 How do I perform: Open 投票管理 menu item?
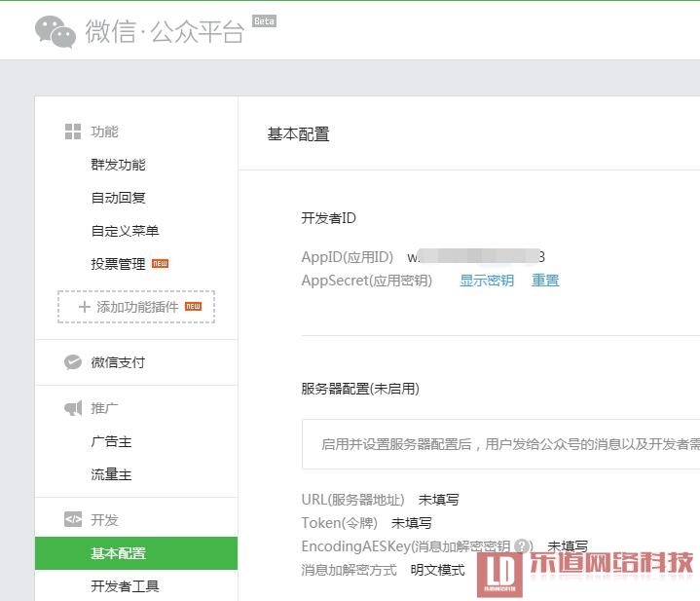119,264
